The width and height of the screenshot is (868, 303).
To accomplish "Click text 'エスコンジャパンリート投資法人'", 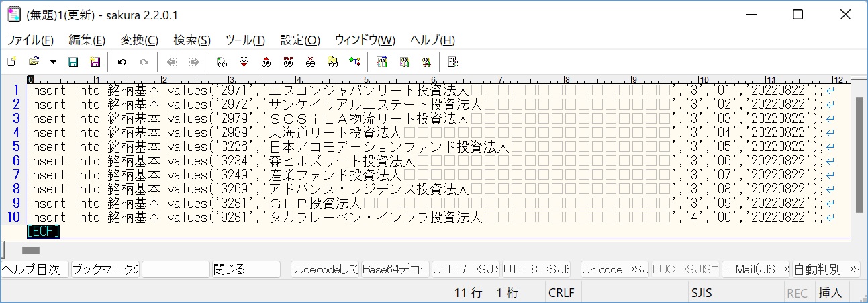I will [369, 91].
